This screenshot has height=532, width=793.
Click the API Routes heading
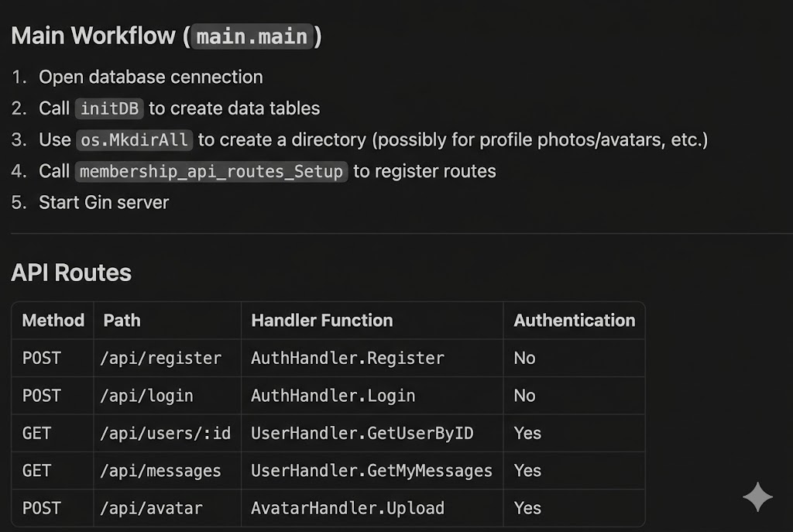pos(71,273)
